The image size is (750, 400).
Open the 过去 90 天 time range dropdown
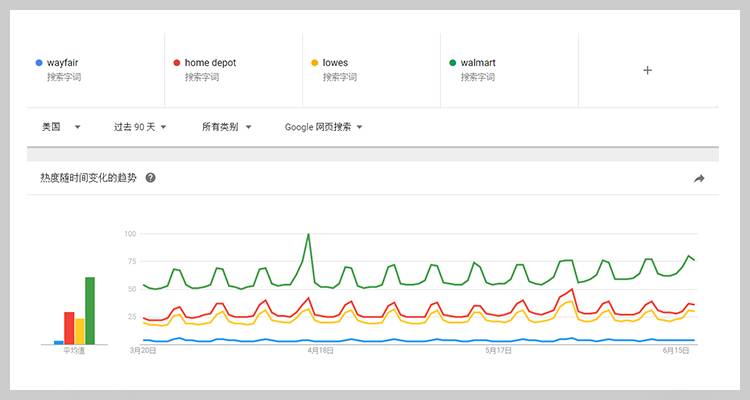click(139, 127)
